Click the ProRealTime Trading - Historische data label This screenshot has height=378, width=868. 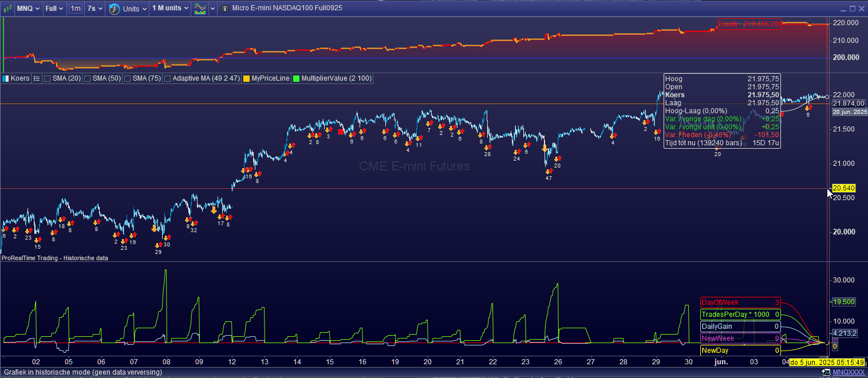pos(55,258)
